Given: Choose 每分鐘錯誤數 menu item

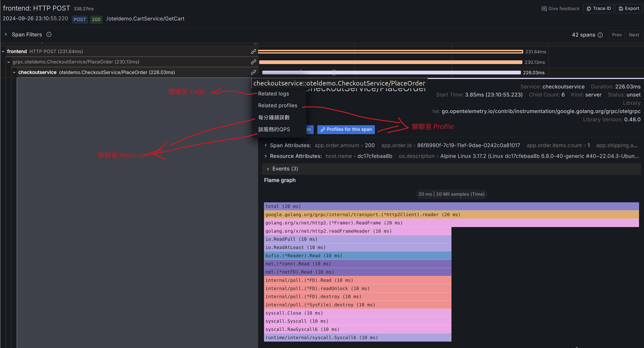Looking at the screenshot, I should click(x=274, y=117).
